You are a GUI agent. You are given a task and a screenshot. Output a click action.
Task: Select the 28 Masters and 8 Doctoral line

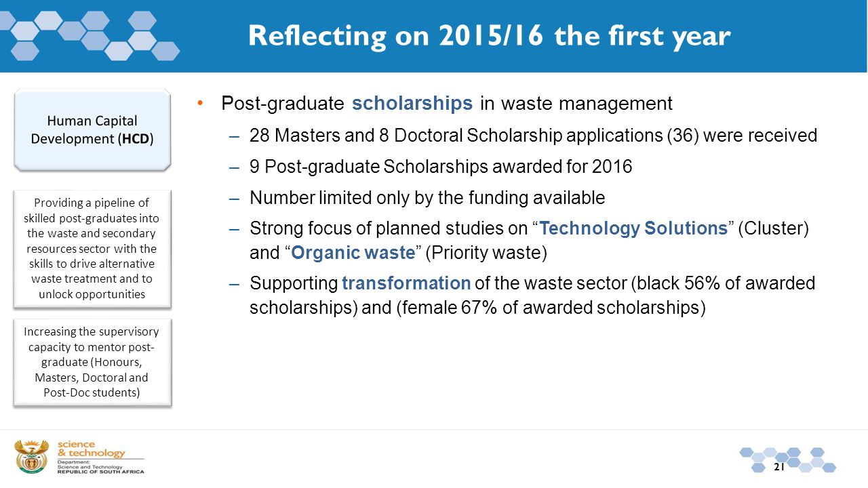(533, 136)
